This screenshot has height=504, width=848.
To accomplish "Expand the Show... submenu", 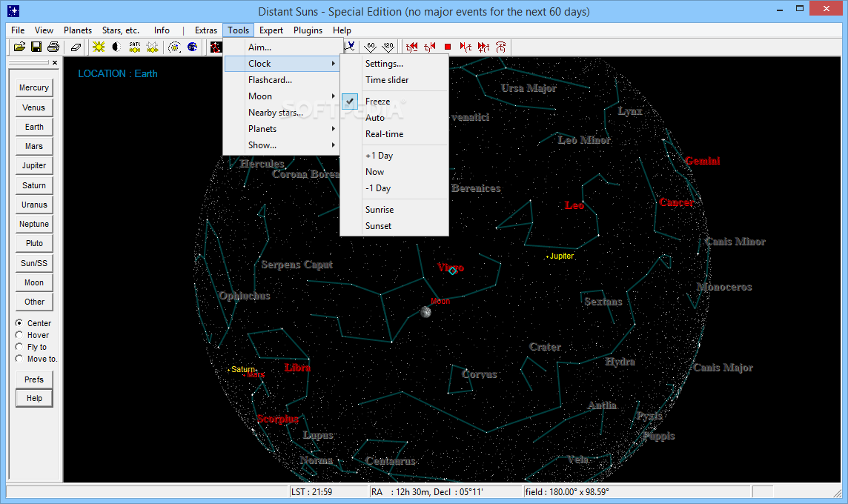I will [x=282, y=145].
